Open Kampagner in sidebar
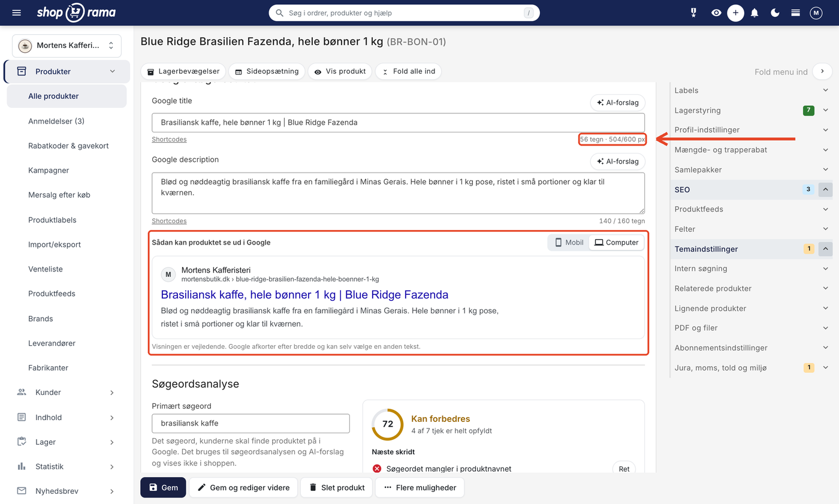Image resolution: width=839 pixels, height=504 pixels. click(49, 170)
